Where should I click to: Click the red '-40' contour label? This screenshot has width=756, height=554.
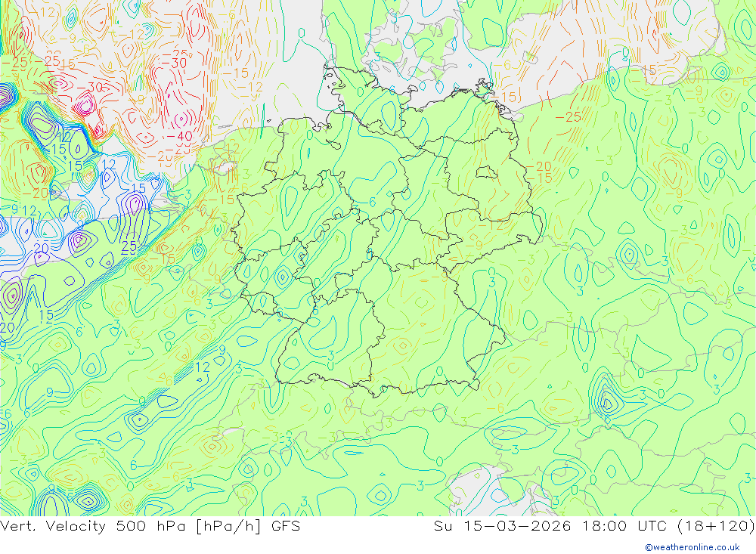click(x=179, y=137)
